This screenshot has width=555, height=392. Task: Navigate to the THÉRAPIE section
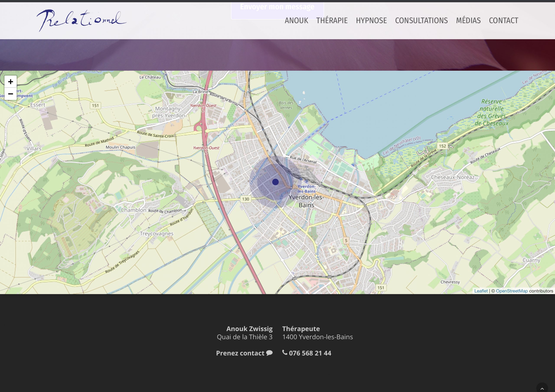332,21
